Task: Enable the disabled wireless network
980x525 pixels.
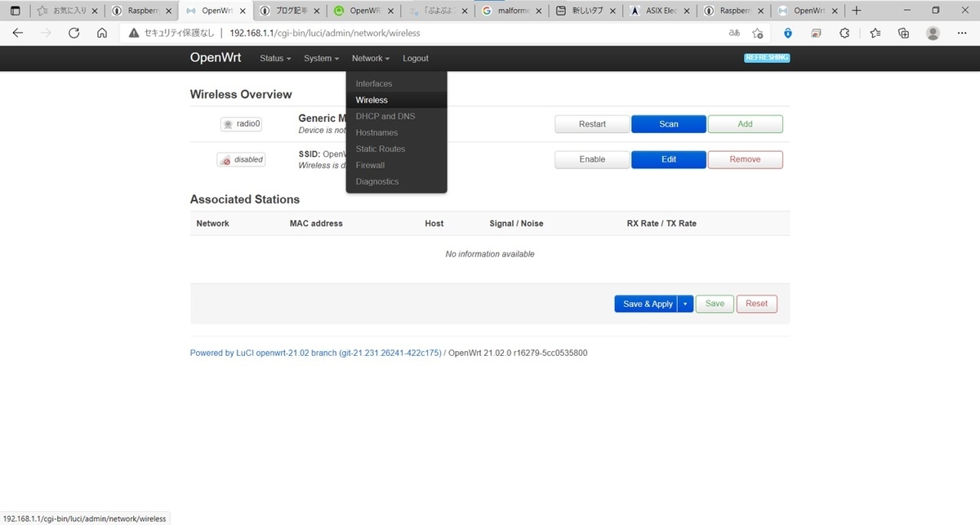Action: coord(592,159)
